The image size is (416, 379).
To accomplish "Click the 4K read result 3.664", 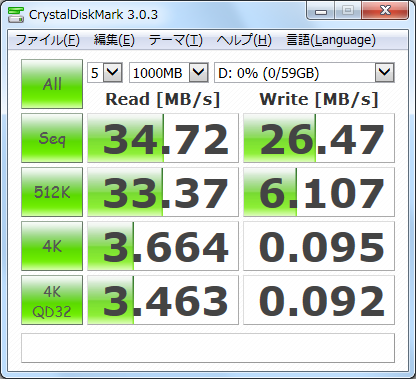I will click(163, 246).
